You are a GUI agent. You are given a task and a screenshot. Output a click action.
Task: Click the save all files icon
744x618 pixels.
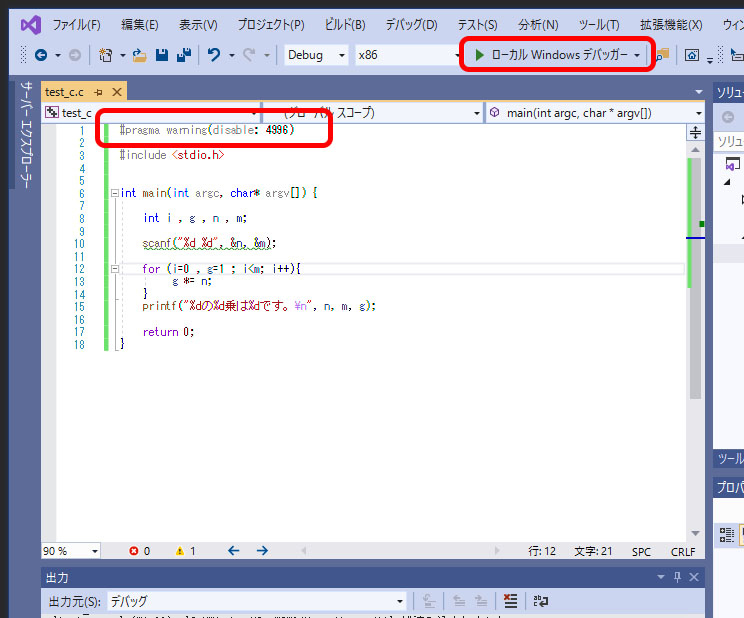[x=184, y=55]
